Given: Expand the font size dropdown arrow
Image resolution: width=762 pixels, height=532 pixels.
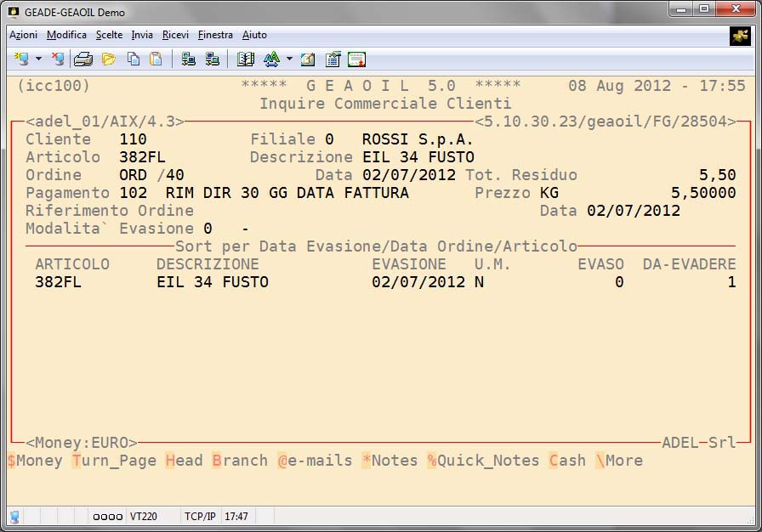Looking at the screenshot, I should 289,59.
